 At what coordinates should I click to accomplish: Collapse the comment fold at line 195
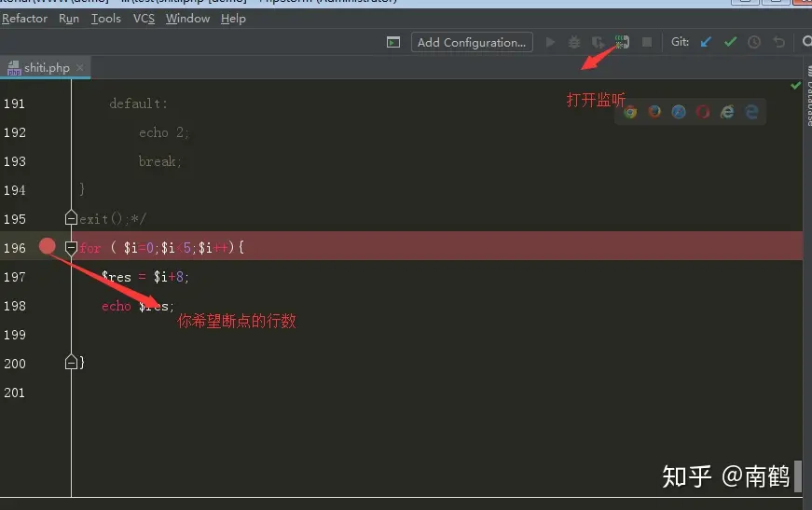(x=71, y=218)
